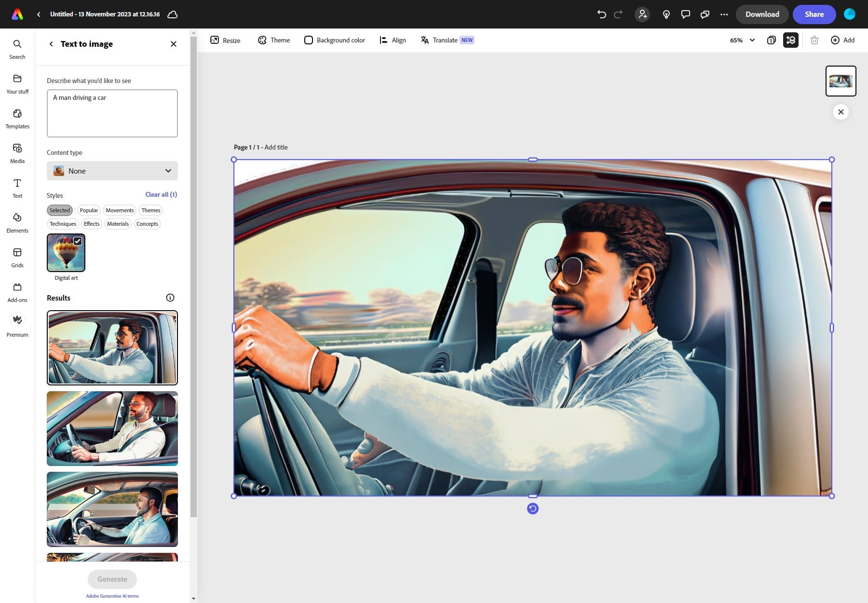Open the Templates panel in the sidebar
Screen dimensions: 868x603
(x=17, y=119)
